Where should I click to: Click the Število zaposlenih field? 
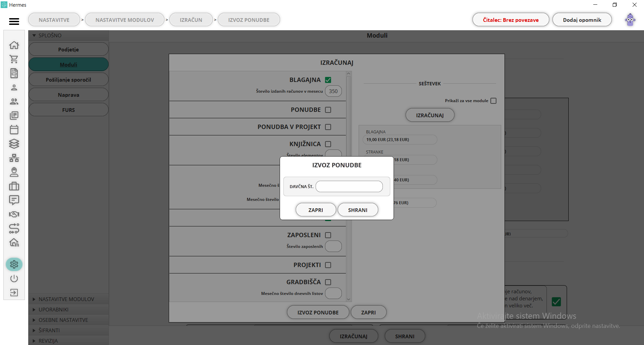(333, 246)
